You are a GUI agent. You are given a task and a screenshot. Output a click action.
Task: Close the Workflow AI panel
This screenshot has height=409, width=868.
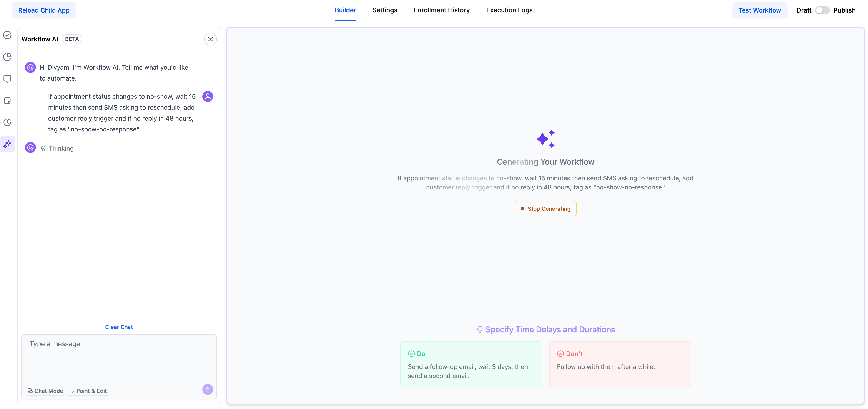[210, 39]
